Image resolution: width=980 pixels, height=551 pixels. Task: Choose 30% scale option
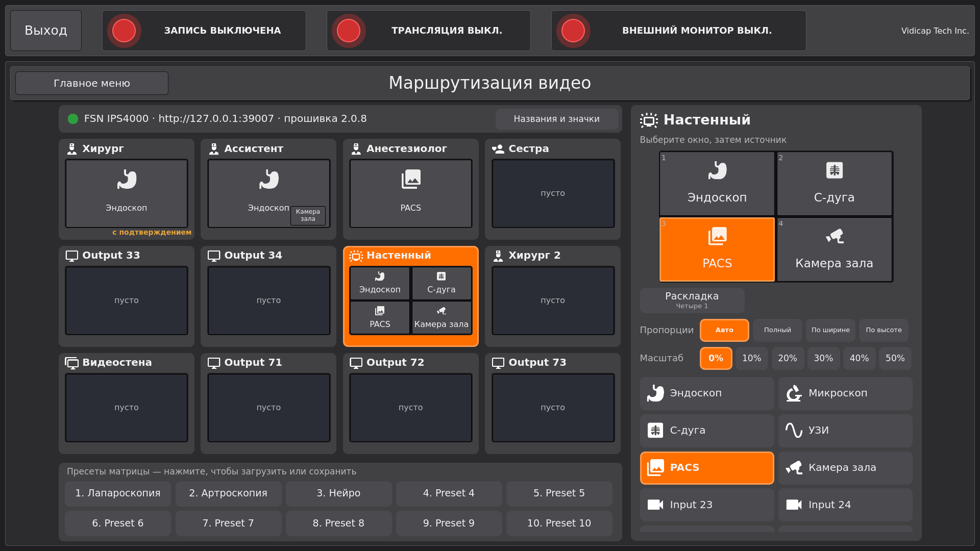coord(823,359)
